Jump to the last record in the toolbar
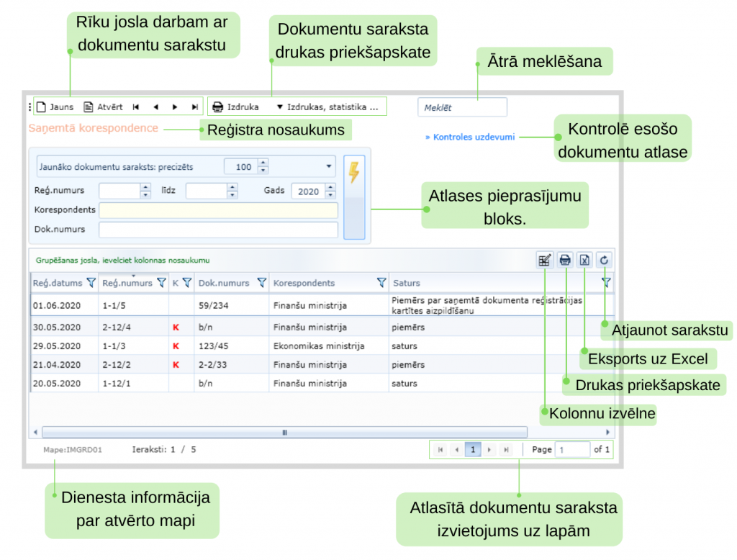The image size is (737, 560). pos(194,107)
